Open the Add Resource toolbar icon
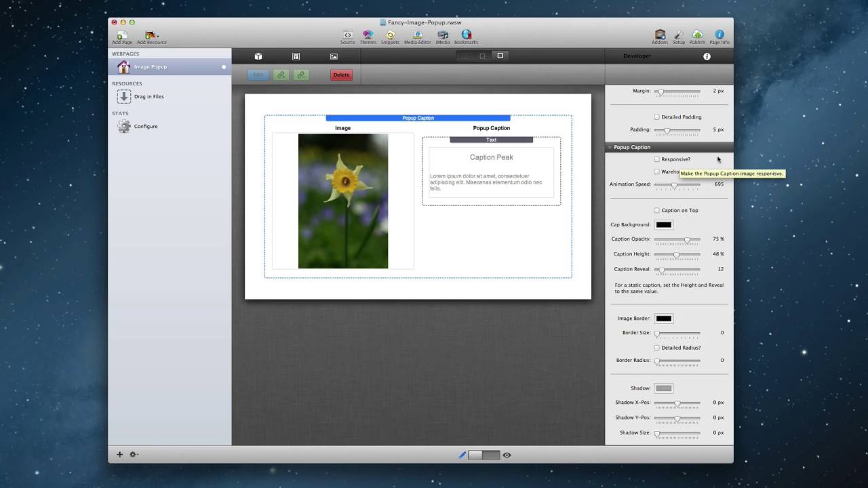This screenshot has width=868, height=488. coord(151,35)
